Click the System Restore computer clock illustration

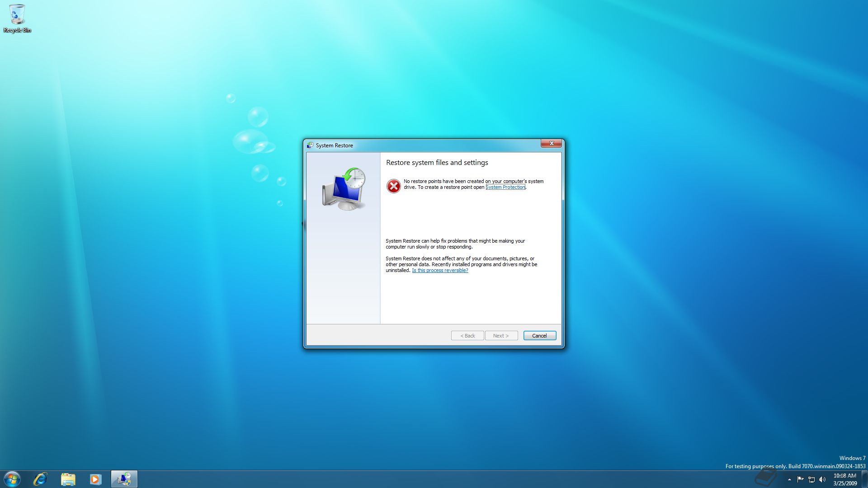coord(344,189)
